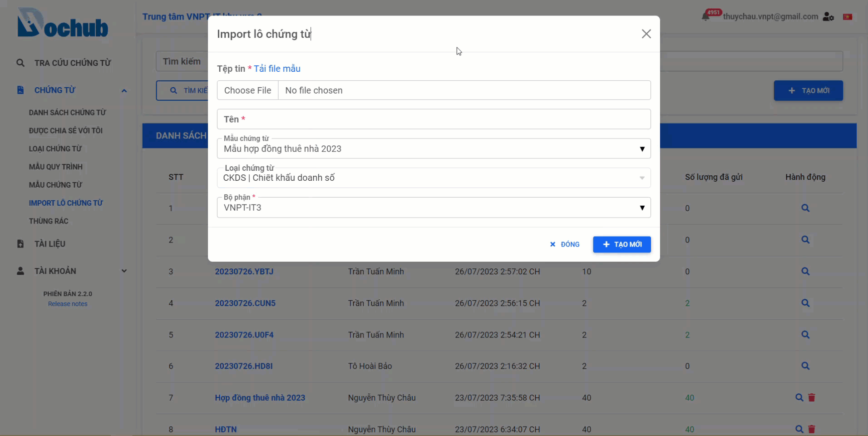Click the ĐÓNG button in dialog
Screen dimensions: 868x436
coord(565,244)
